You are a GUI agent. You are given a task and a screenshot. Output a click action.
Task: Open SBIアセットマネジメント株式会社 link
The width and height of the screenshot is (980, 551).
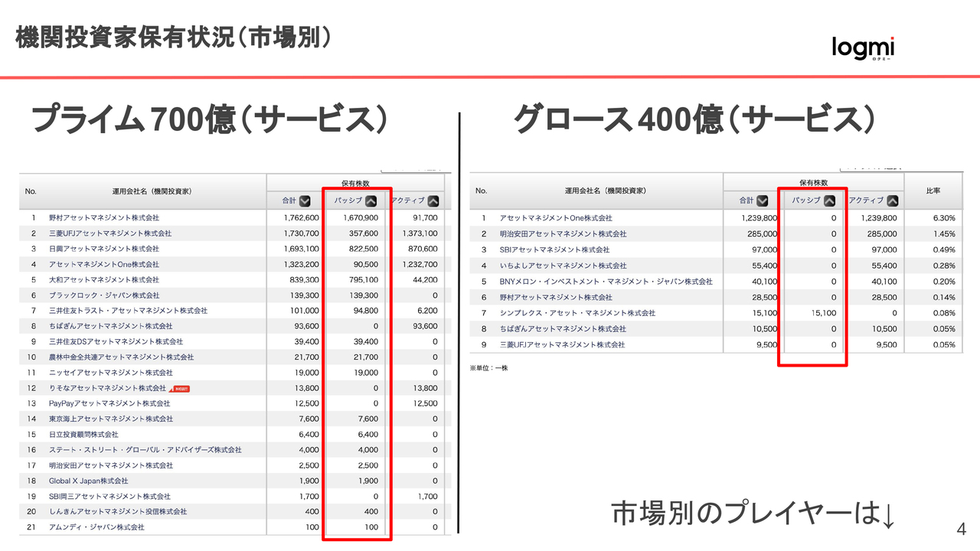(554, 249)
